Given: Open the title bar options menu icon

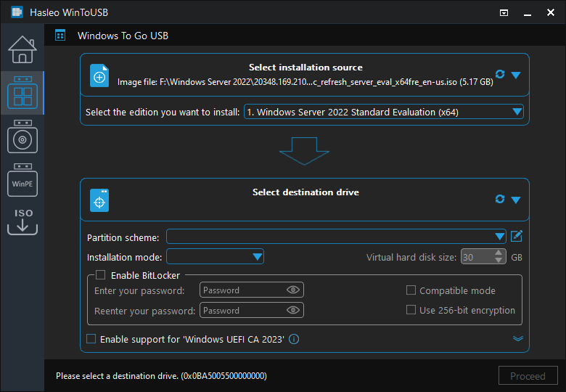Looking at the screenshot, I should tap(504, 13).
